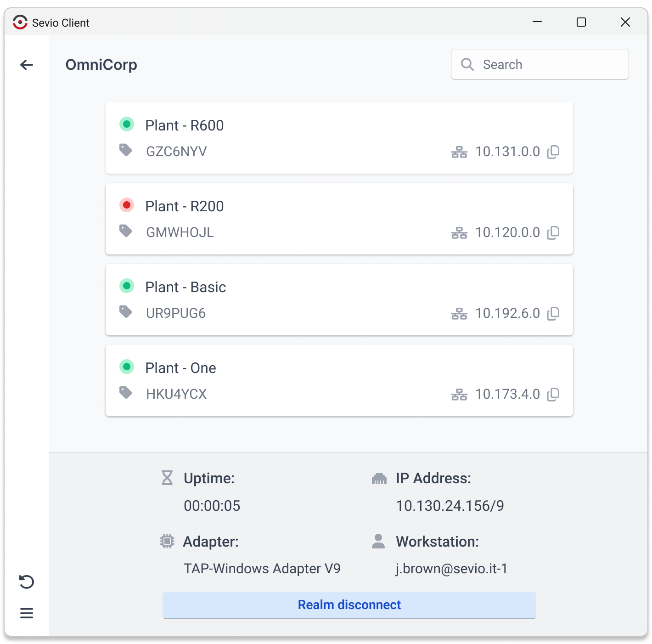Click the TAP-Windows Adapter V9 text
This screenshot has height=644, width=652.
262,569
